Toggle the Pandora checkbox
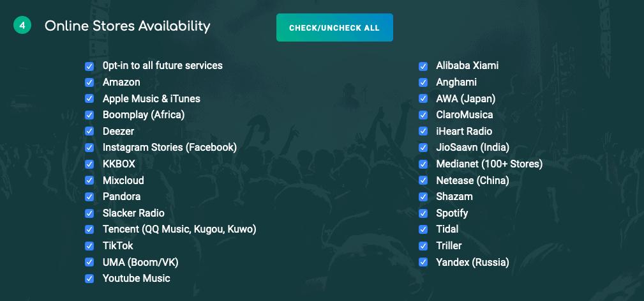The image size is (644, 301). pos(89,197)
